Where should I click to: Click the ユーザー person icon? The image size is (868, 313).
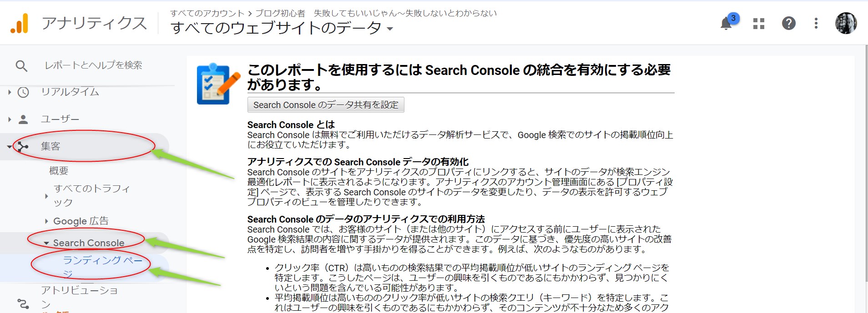[23, 119]
